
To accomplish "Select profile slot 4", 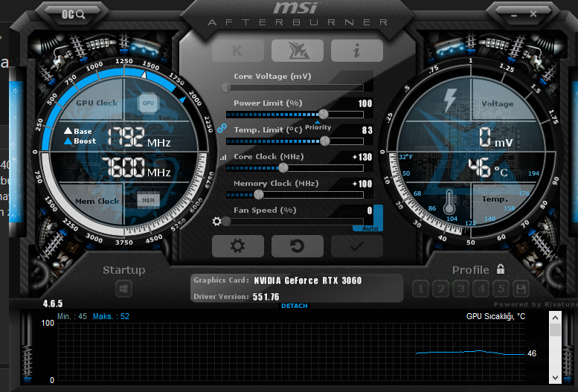I will [481, 289].
